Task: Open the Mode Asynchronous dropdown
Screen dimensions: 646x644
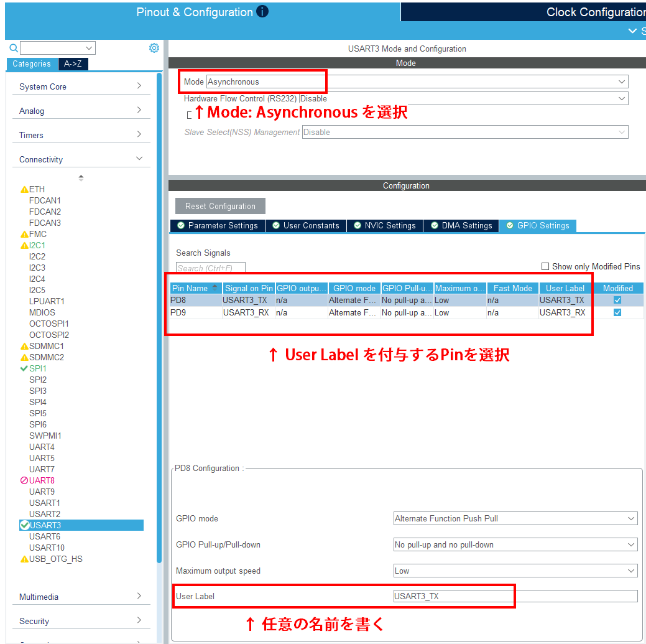Action: click(x=417, y=82)
